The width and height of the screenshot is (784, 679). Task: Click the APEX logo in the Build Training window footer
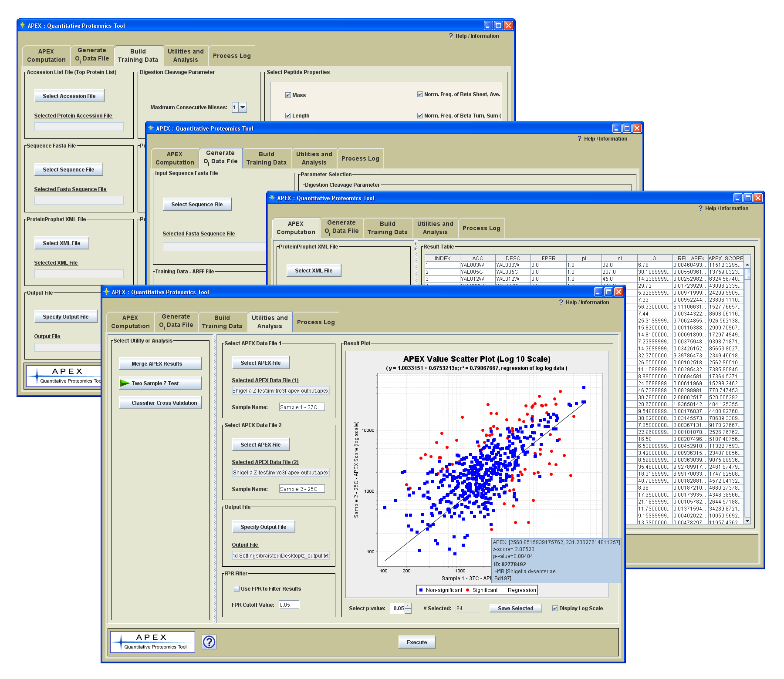[64, 376]
